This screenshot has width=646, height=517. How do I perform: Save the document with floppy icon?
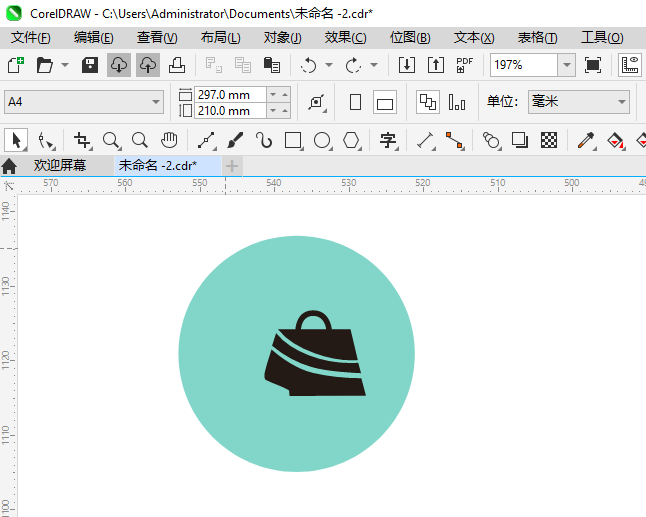pos(89,65)
